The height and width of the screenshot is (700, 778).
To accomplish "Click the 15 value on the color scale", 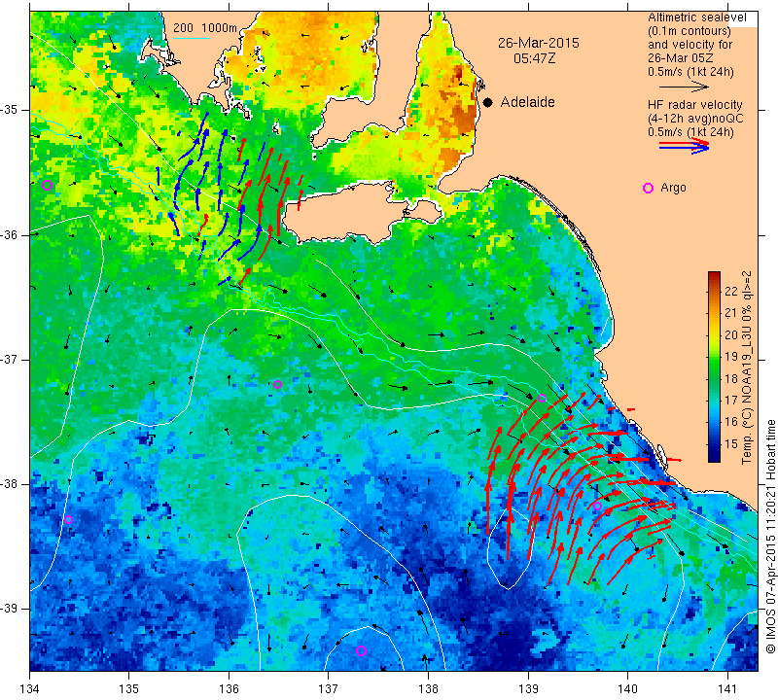I will click(x=731, y=443).
